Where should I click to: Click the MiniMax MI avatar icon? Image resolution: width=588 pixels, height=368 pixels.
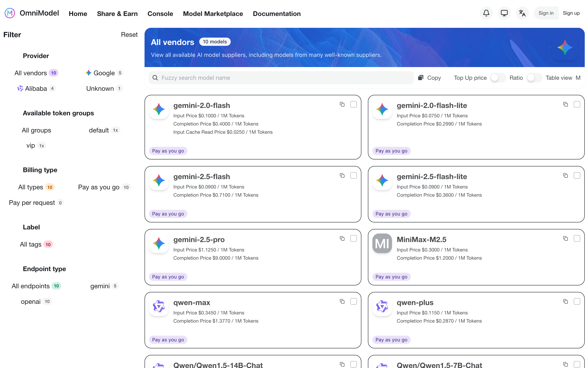point(382,243)
